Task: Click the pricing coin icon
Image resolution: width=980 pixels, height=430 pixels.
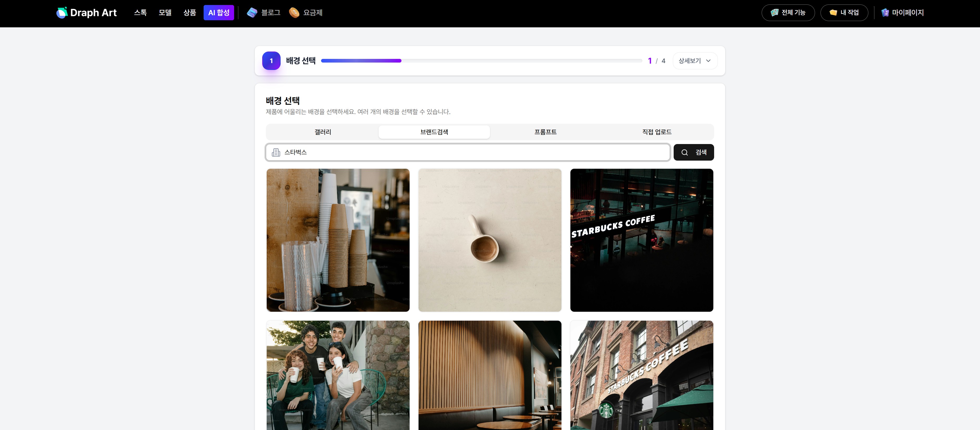Action: pyautogui.click(x=294, y=13)
